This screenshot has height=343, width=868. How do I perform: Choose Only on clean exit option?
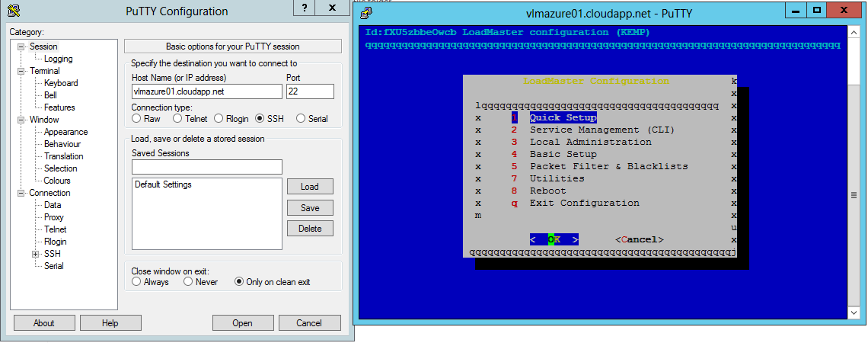tap(239, 281)
